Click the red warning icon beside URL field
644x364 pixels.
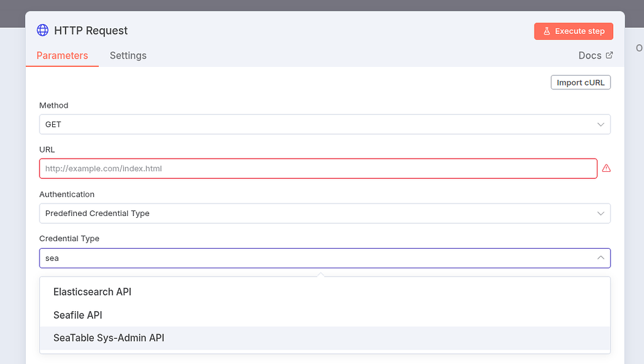click(x=606, y=168)
